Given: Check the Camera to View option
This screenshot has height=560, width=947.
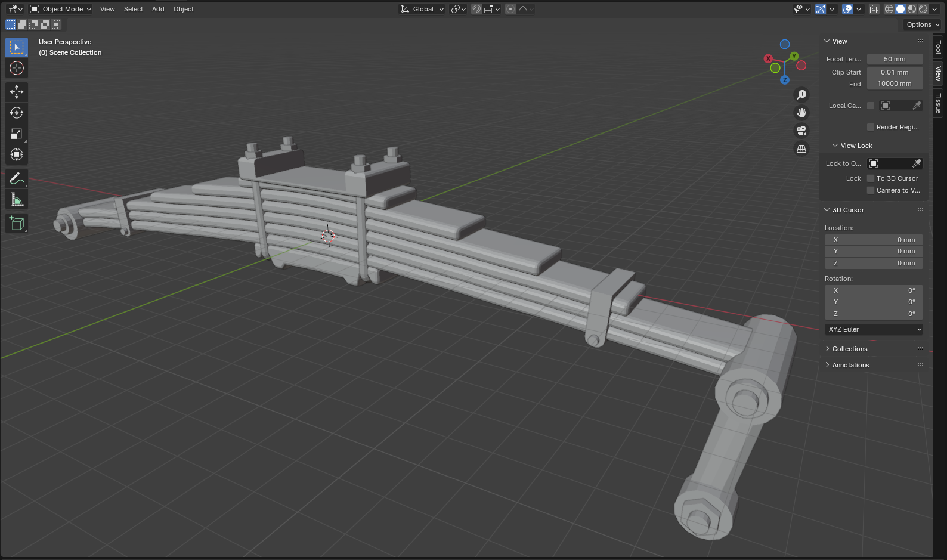Looking at the screenshot, I should click(871, 190).
